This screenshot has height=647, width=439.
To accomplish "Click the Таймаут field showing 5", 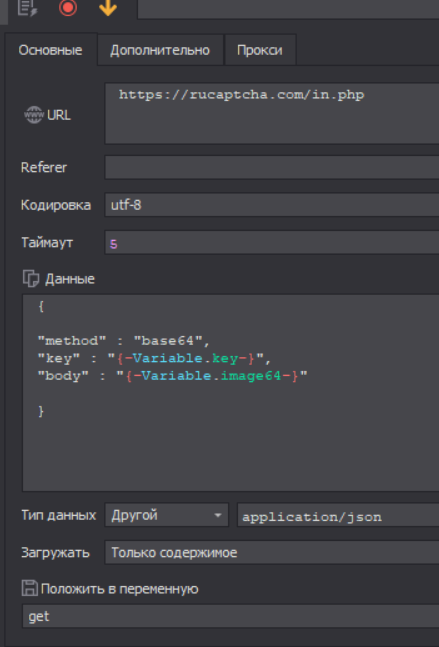I will [272, 243].
